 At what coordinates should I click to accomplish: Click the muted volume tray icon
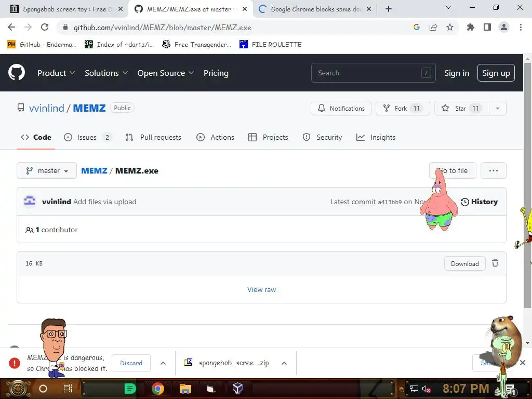426,389
